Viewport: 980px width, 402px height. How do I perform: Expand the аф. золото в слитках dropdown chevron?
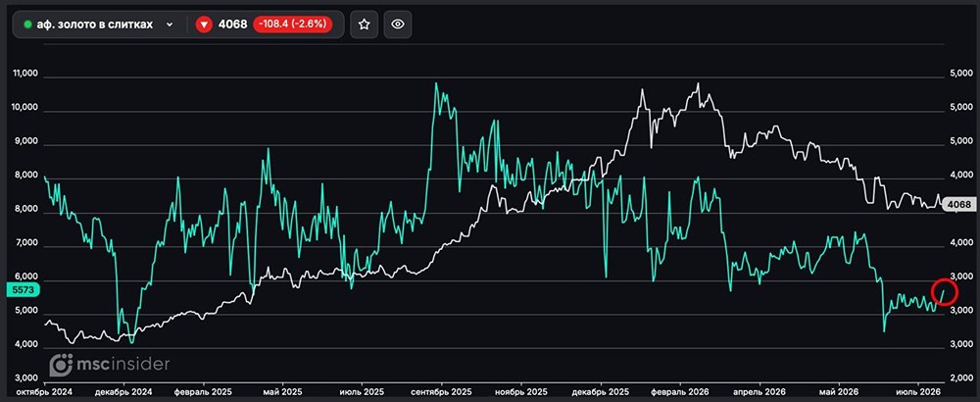(x=170, y=25)
